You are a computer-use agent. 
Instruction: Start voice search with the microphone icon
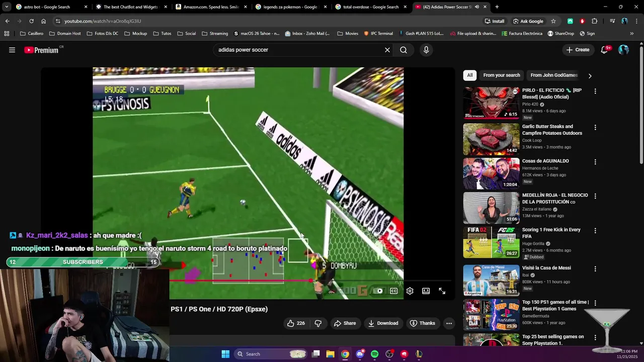click(x=426, y=50)
